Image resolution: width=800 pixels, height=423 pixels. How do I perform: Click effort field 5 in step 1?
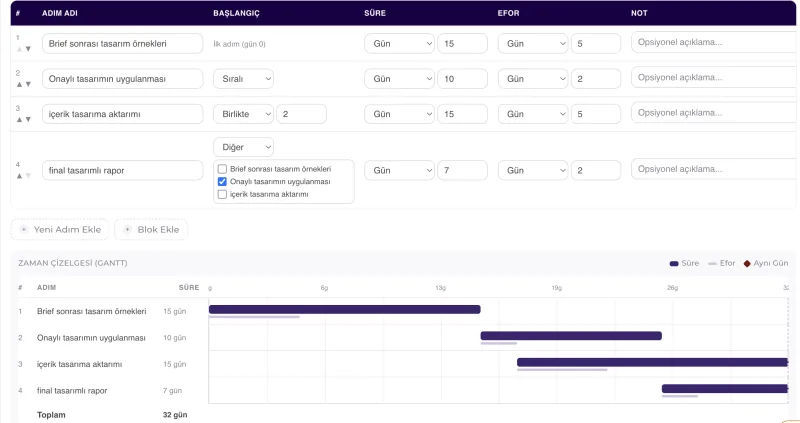point(596,43)
